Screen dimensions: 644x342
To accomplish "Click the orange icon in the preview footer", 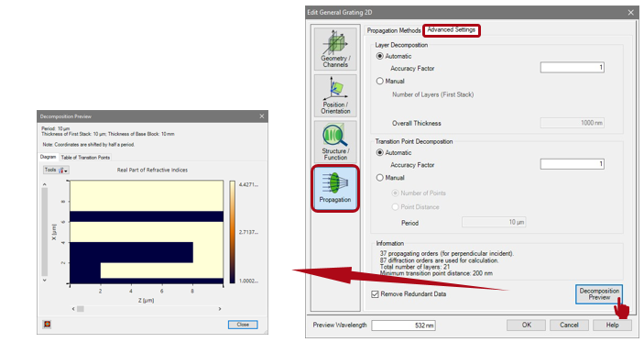I will pyautogui.click(x=48, y=325).
